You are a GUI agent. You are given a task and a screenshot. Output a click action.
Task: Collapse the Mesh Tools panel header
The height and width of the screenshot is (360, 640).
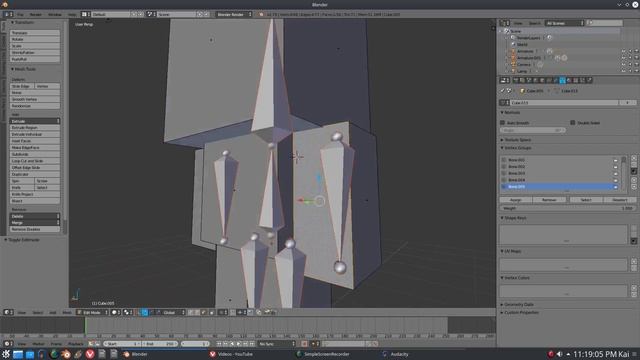[24, 69]
